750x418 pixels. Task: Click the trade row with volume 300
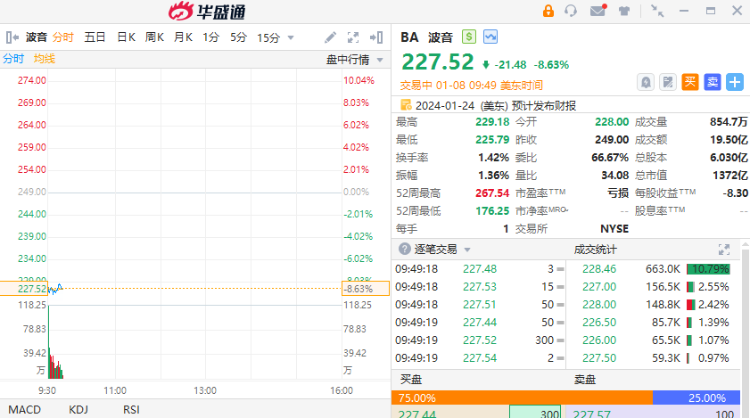pos(479,340)
